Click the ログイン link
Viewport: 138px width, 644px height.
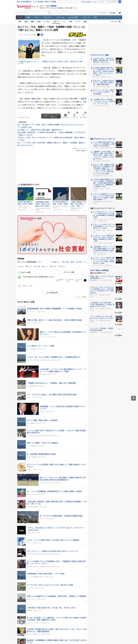coord(42,8)
